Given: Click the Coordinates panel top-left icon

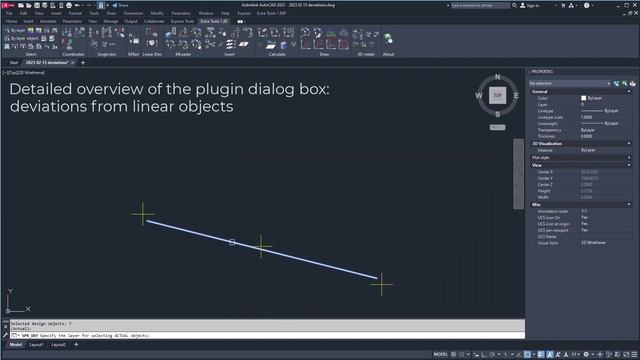Looking at the screenshot, I should (x=67, y=32).
